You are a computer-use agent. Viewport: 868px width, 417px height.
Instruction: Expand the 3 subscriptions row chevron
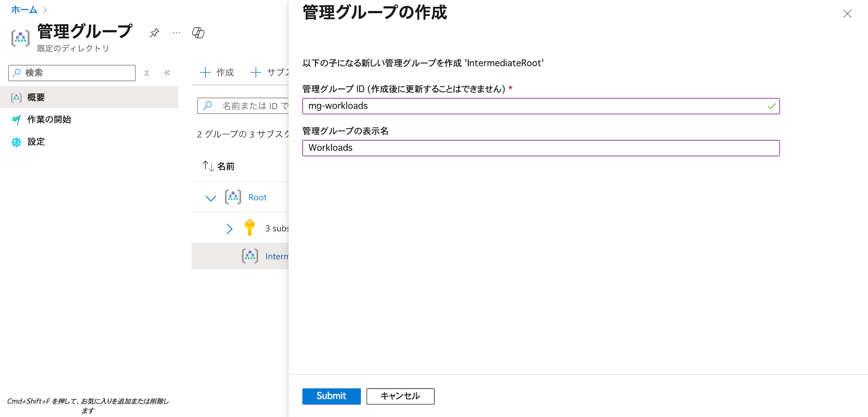[x=229, y=229]
